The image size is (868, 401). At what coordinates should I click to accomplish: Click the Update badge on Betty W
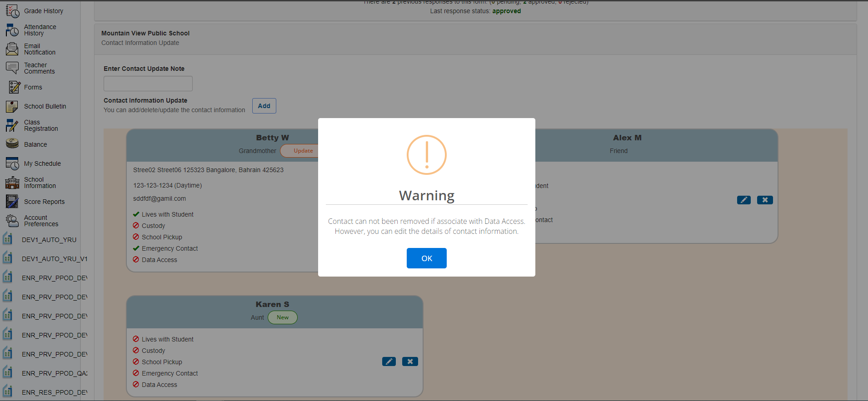303,151
